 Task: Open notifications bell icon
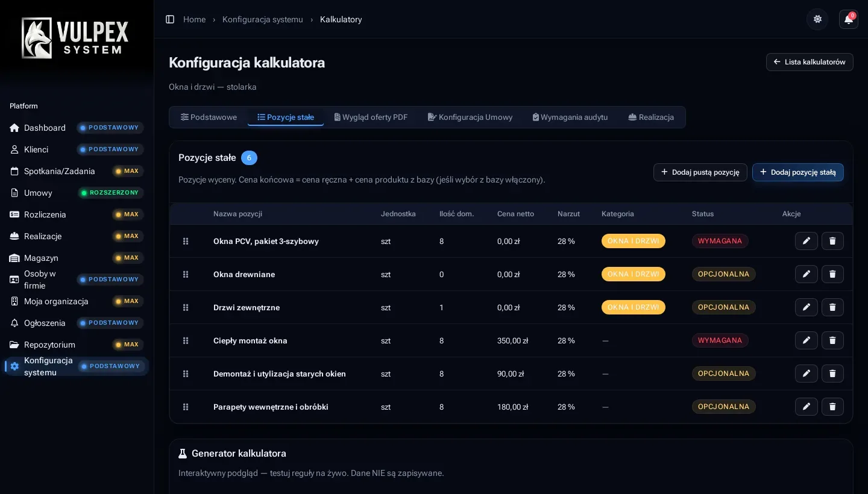849,19
